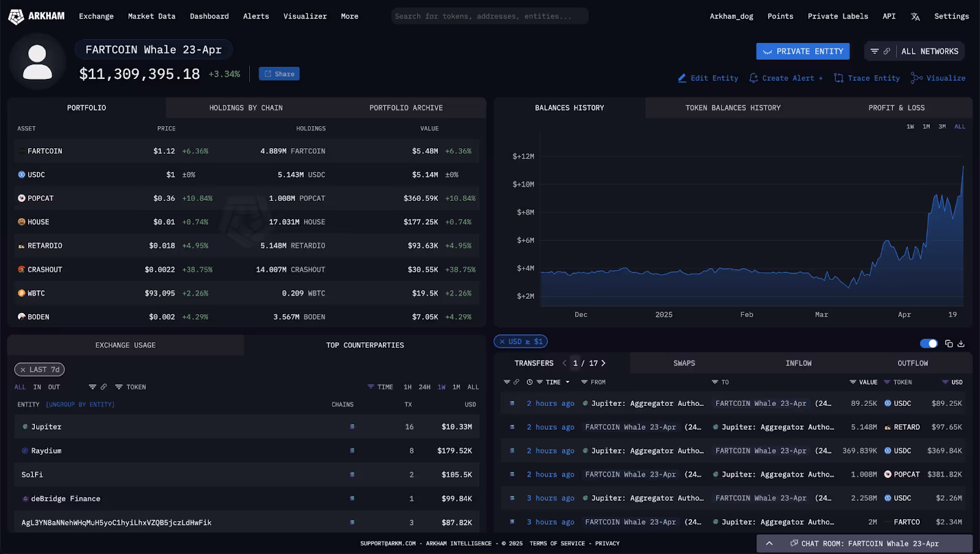Expand the chat room chevron

pos(769,544)
